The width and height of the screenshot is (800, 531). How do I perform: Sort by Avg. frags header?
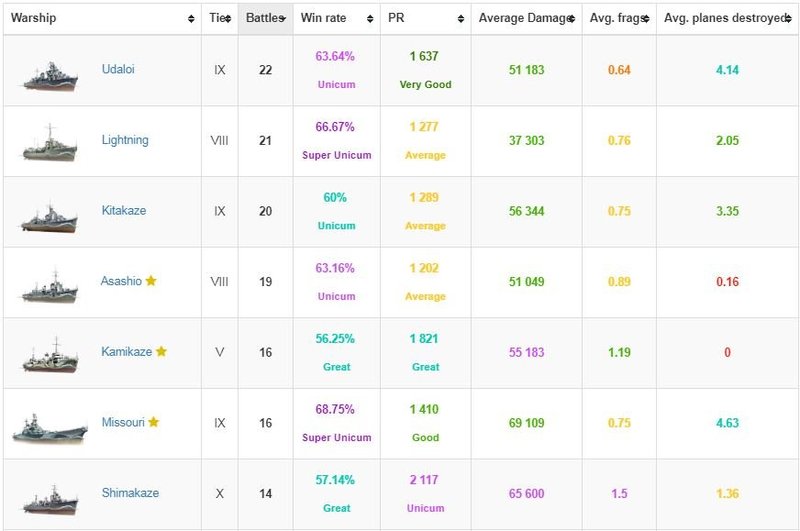pyautogui.click(x=618, y=19)
